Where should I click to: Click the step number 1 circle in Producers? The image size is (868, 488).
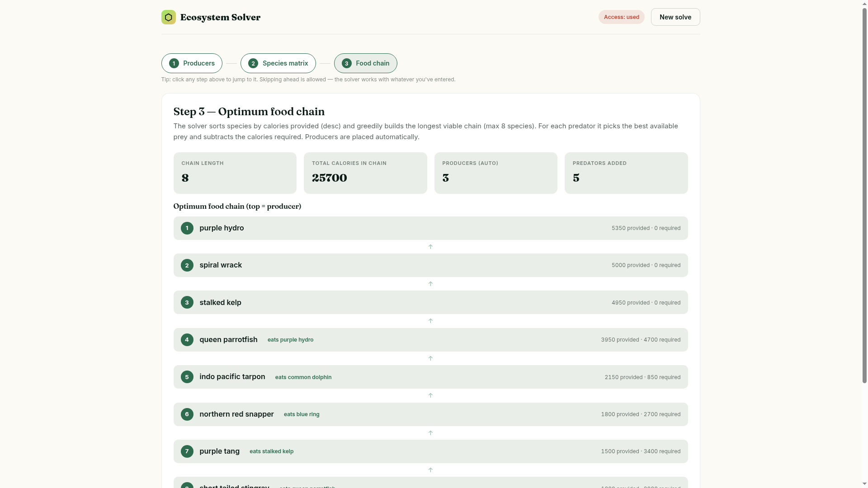(174, 63)
